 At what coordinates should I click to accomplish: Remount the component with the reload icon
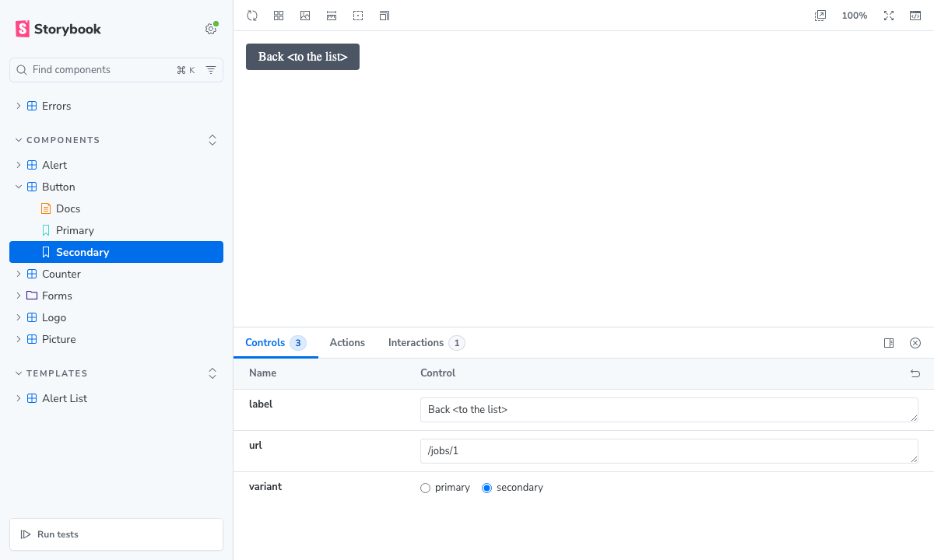click(252, 16)
